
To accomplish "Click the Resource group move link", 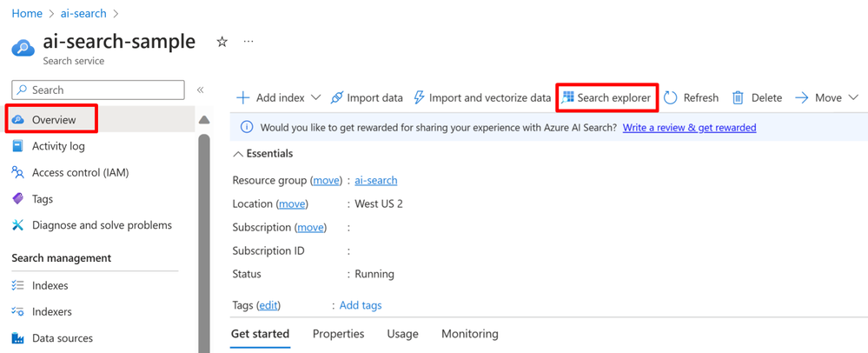I will click(x=327, y=181).
